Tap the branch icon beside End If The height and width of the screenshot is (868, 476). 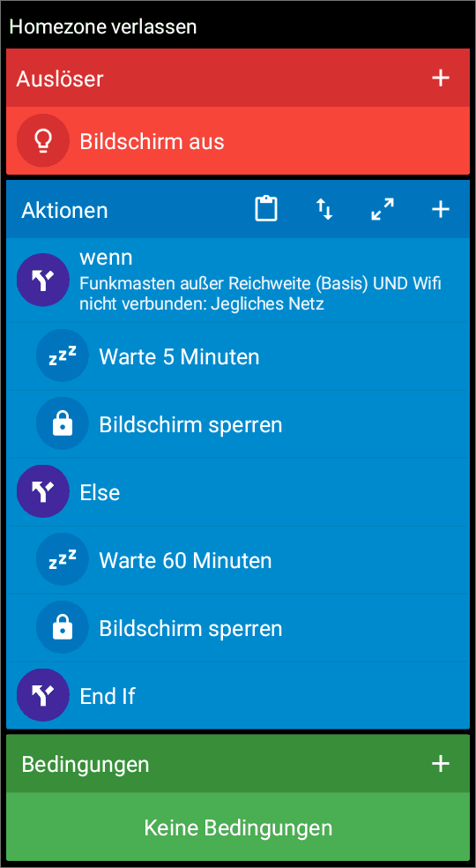click(x=42, y=695)
